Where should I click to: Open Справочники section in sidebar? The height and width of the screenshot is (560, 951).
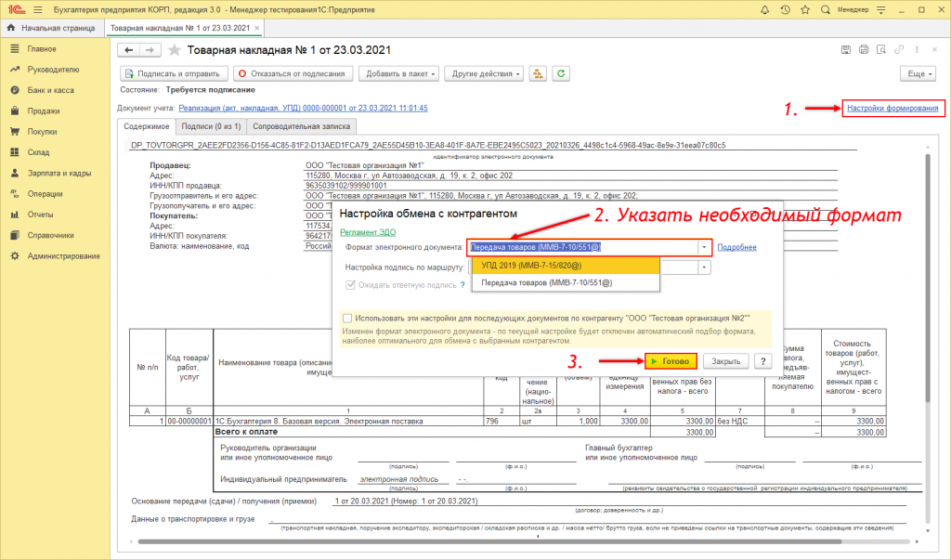pos(51,235)
